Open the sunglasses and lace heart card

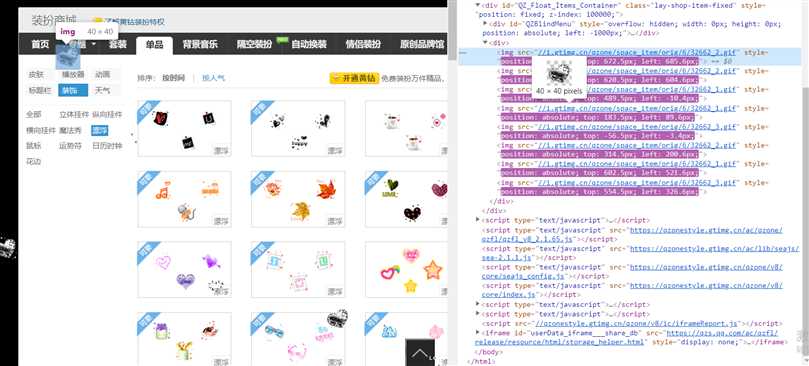[298, 339]
